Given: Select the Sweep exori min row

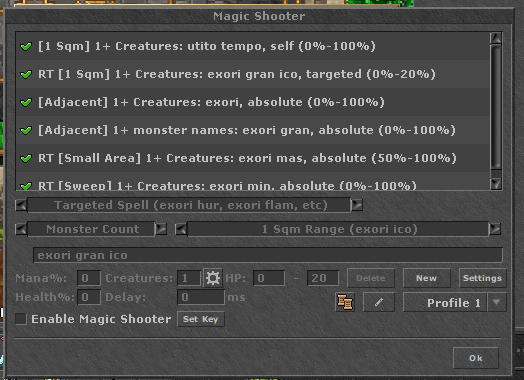Looking at the screenshot, I should pyautogui.click(x=253, y=182).
